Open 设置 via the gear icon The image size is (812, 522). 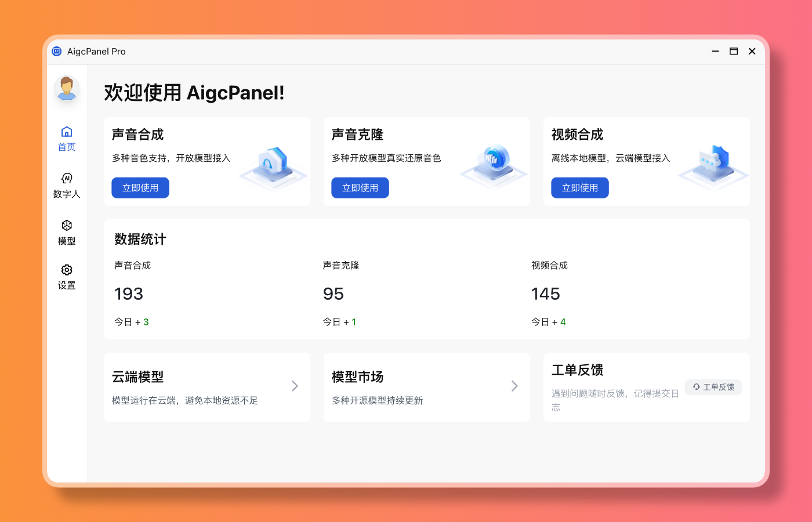(x=67, y=269)
